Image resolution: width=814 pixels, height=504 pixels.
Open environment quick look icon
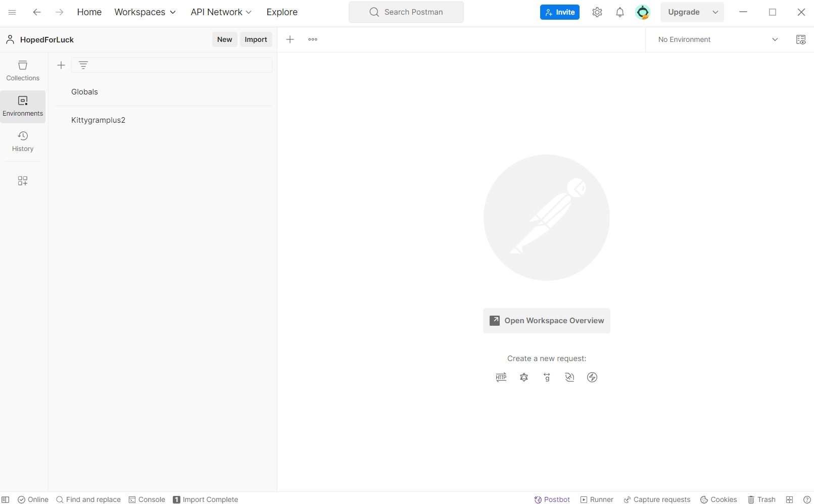pyautogui.click(x=801, y=39)
